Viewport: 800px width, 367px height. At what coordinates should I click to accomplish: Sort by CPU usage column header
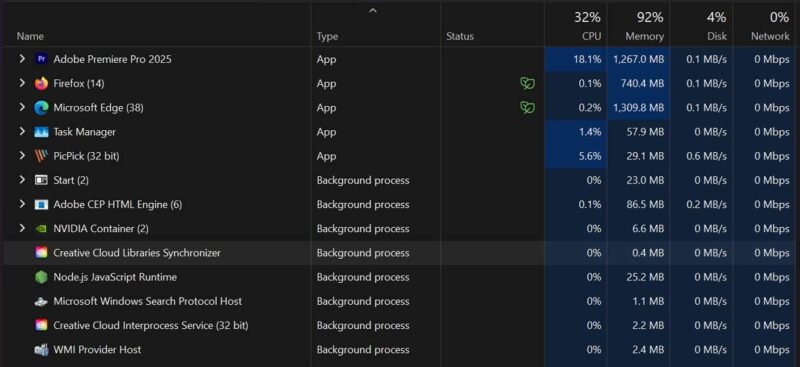pyautogui.click(x=576, y=25)
